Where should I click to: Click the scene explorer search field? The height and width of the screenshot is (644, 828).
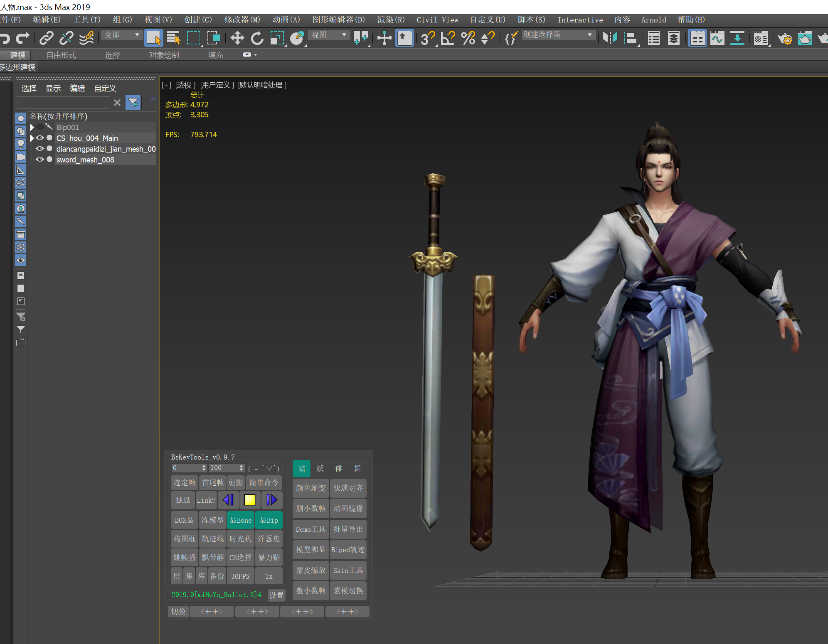point(63,103)
